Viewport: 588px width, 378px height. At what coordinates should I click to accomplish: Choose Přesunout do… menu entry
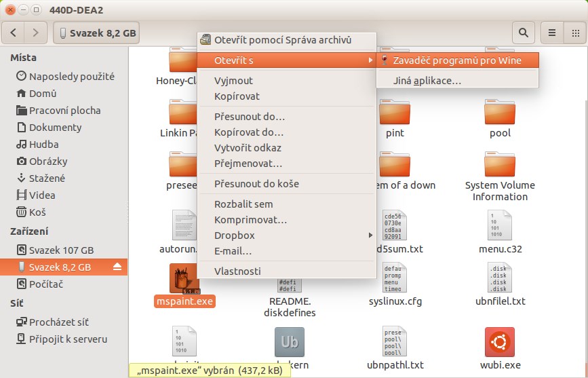click(x=286, y=116)
